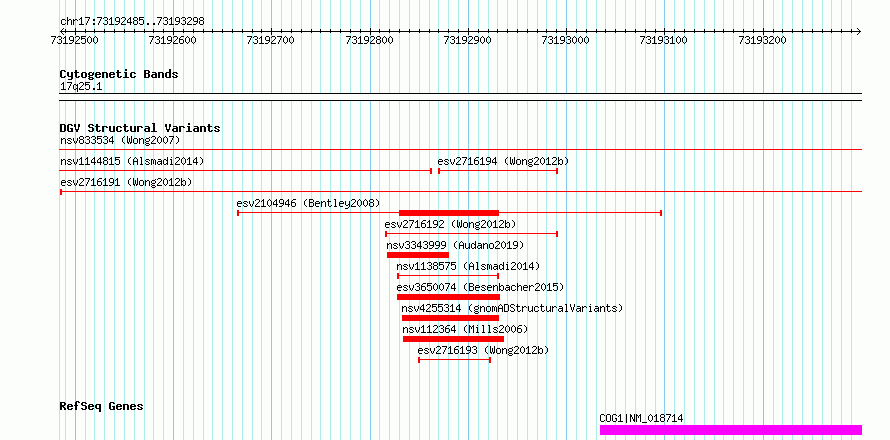Open variant esv2716194 (Wong2012b) label
890x440 pixels.
(503, 162)
